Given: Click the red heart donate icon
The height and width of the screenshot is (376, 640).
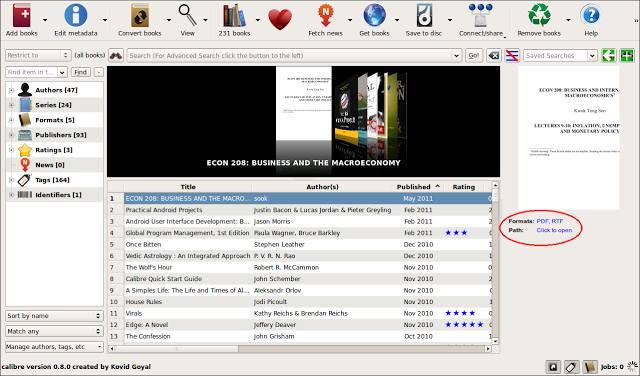Looking at the screenshot, I should click(x=280, y=20).
